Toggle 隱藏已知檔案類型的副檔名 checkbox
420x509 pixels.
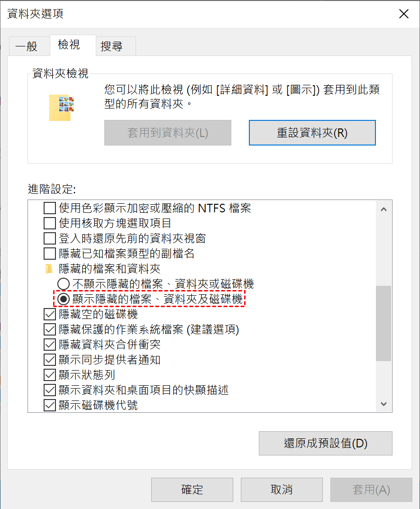click(50, 254)
